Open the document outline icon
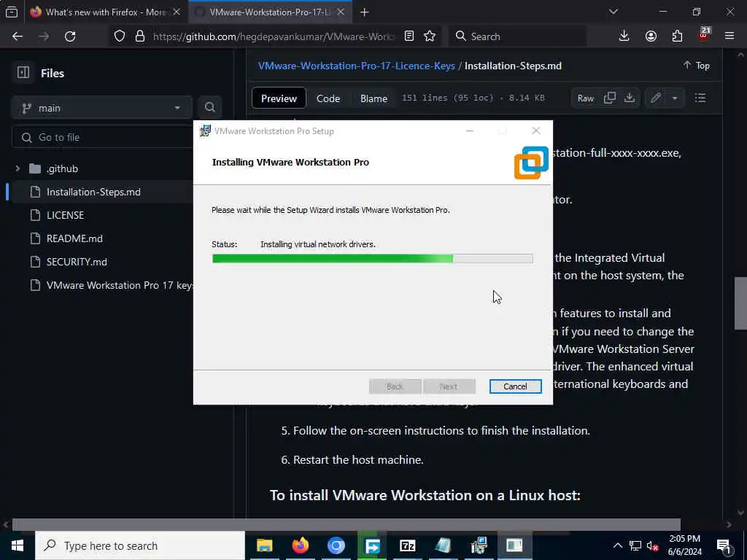 (700, 98)
